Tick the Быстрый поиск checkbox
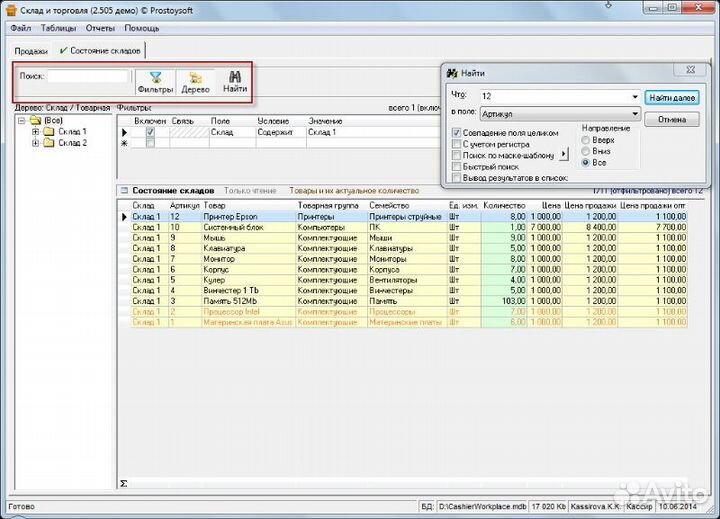Screen dimensions: 720x519 tap(457, 166)
